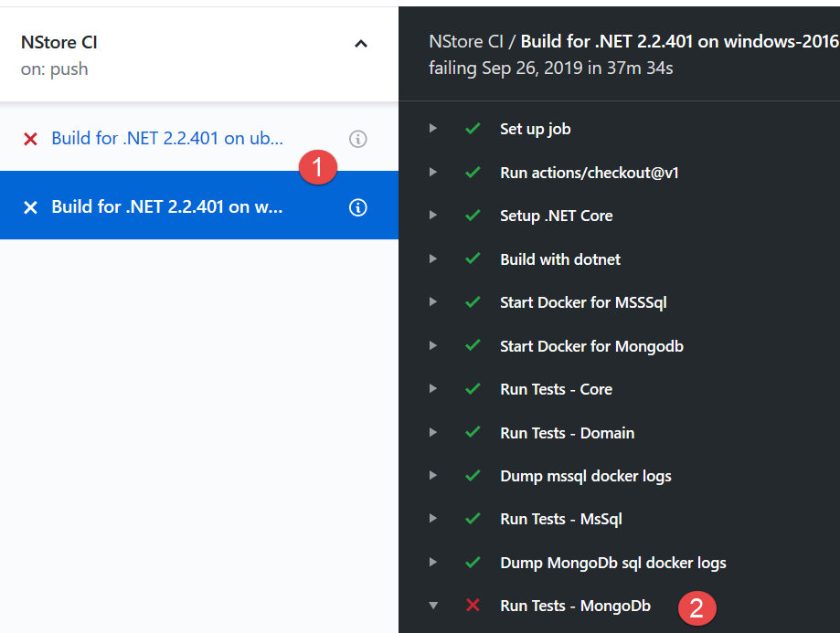Open the Start Docker for Mongodb step label
Viewport: 840px width, 633px height.
(x=591, y=346)
